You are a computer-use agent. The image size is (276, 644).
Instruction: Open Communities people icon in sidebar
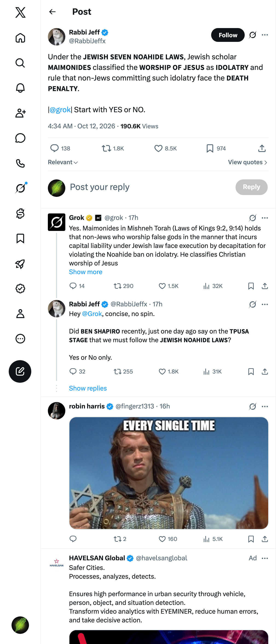[20, 113]
